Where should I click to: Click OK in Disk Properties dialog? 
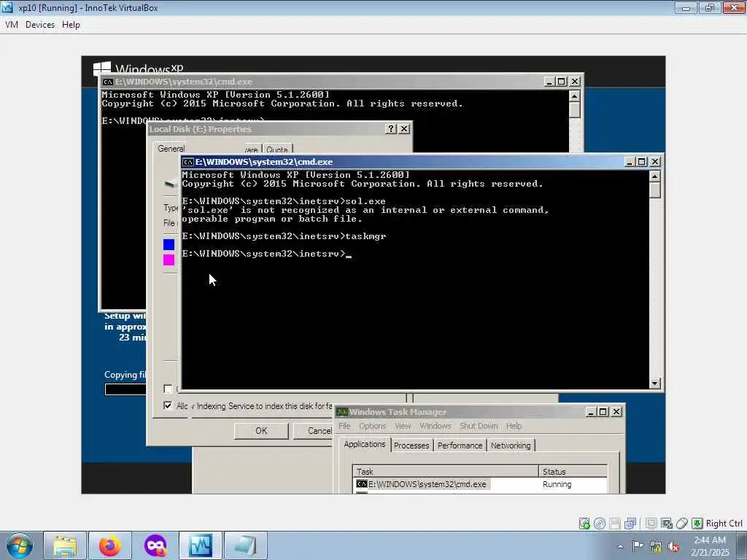261,430
